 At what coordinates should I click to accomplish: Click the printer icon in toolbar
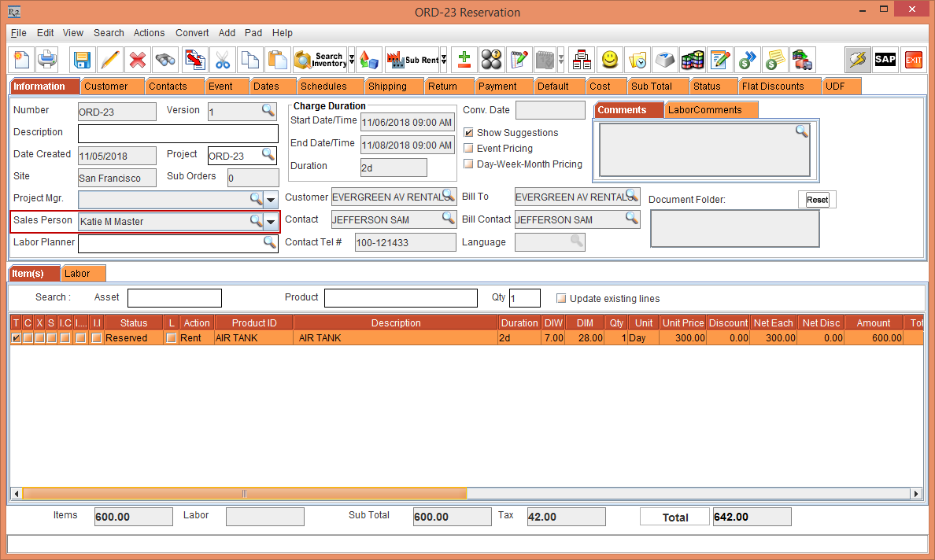pos(46,60)
